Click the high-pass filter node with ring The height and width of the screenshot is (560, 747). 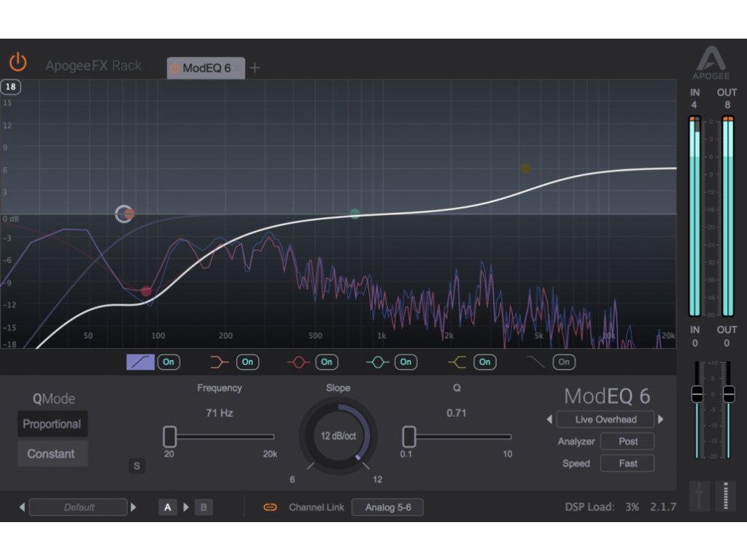tap(123, 214)
